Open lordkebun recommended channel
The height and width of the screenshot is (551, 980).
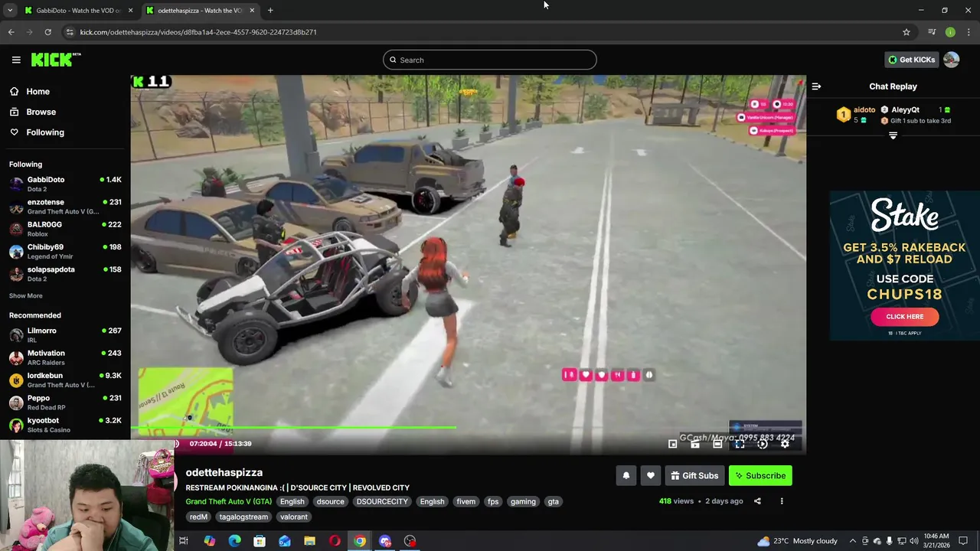[x=65, y=380]
